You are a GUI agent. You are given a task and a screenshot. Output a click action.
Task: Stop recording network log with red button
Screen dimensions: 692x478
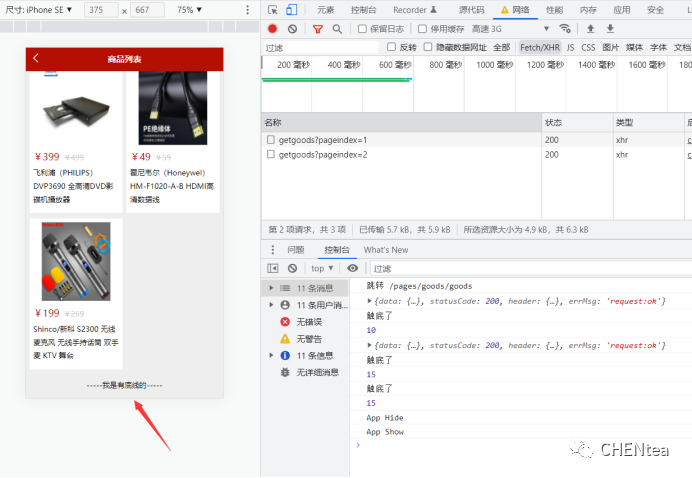pos(272,29)
